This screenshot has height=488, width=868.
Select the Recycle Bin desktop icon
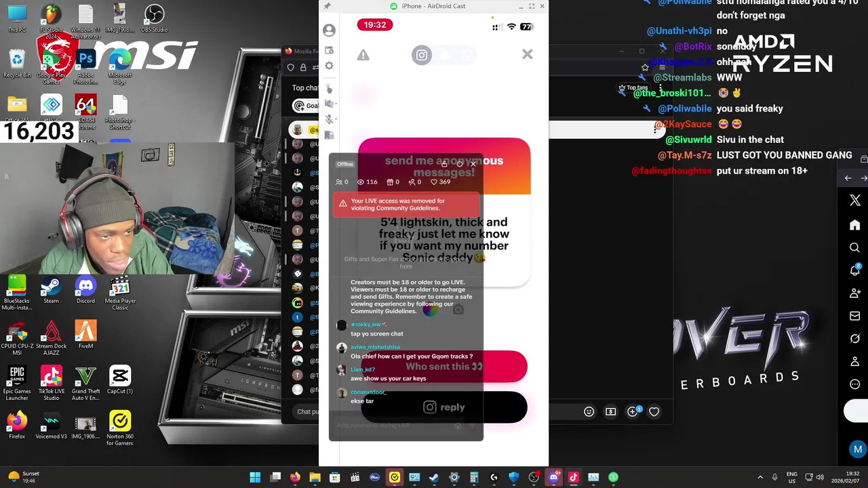[x=17, y=64]
